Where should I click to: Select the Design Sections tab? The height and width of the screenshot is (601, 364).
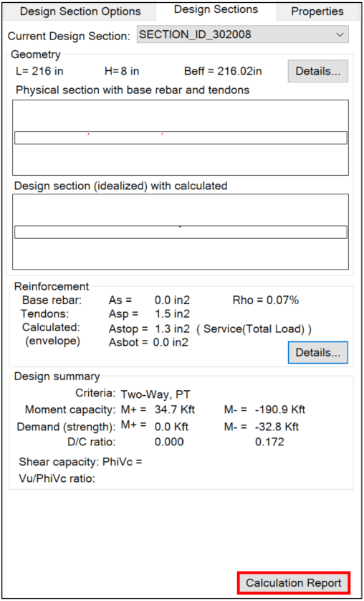(x=216, y=10)
